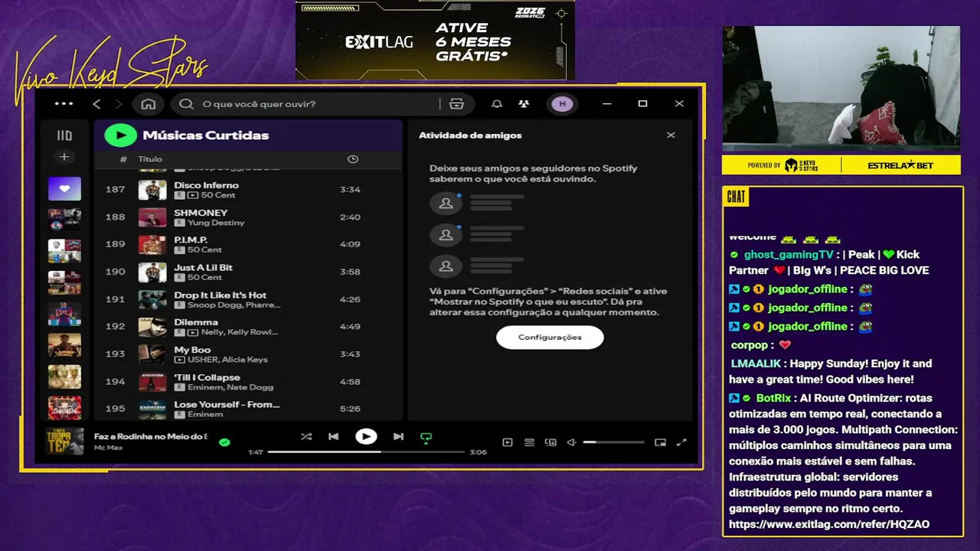The image size is (980, 551).
Task: Close the Atividade de amigos panel
Action: (x=671, y=135)
